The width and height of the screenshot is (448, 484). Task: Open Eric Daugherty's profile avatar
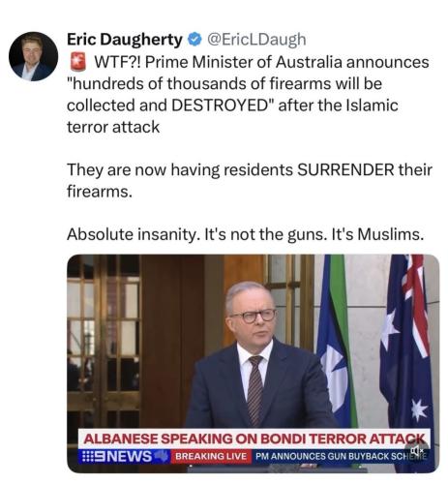coord(34,56)
